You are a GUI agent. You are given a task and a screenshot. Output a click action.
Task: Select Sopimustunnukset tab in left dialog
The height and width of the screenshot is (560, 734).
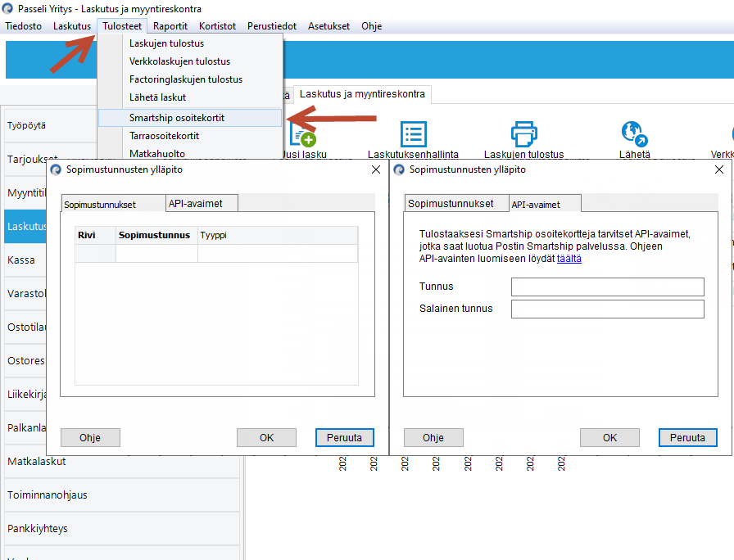point(113,205)
